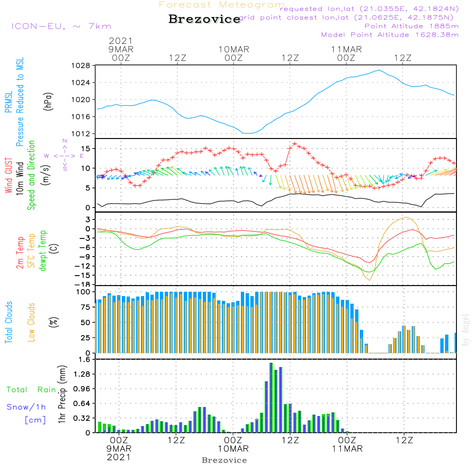Click the bottom-axis '9MAR 2021' date label
The width and height of the screenshot is (476, 476).
tap(119, 453)
